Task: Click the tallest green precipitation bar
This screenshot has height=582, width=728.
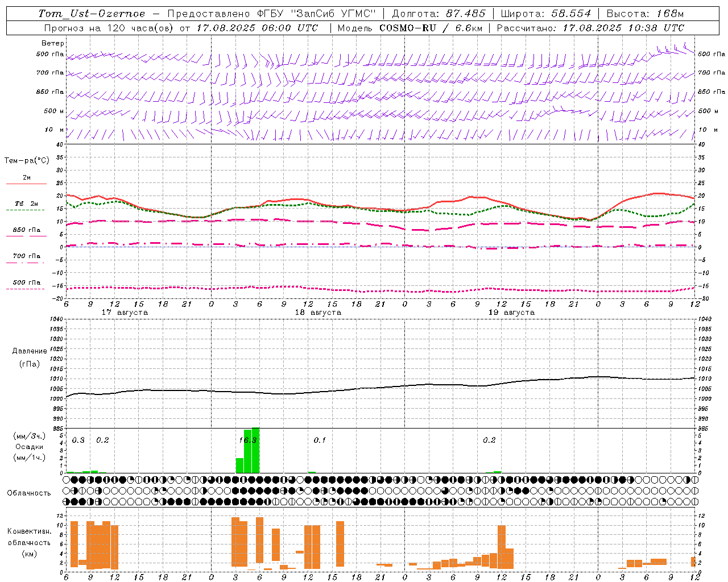Action: [x=256, y=450]
